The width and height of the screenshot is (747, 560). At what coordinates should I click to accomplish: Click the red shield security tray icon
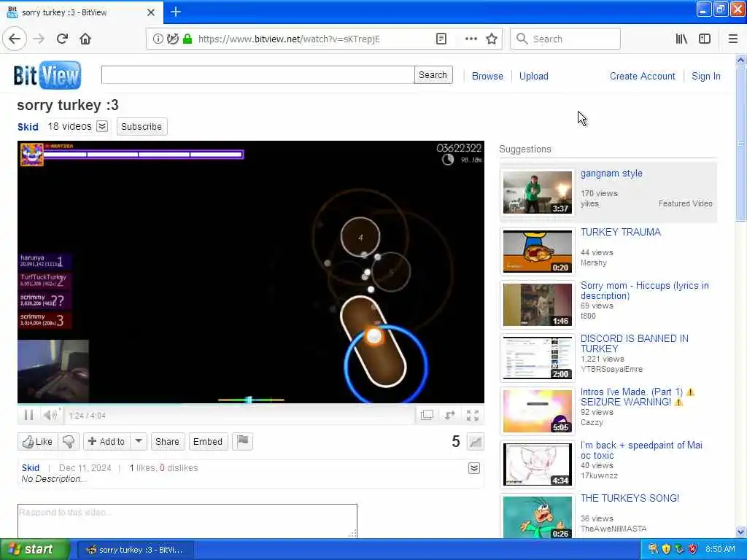693,549
